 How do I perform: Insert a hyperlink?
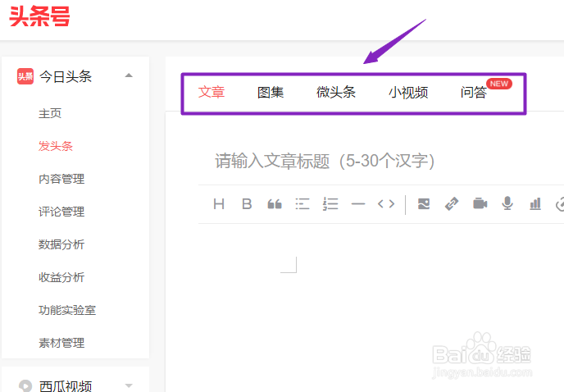pos(452,204)
